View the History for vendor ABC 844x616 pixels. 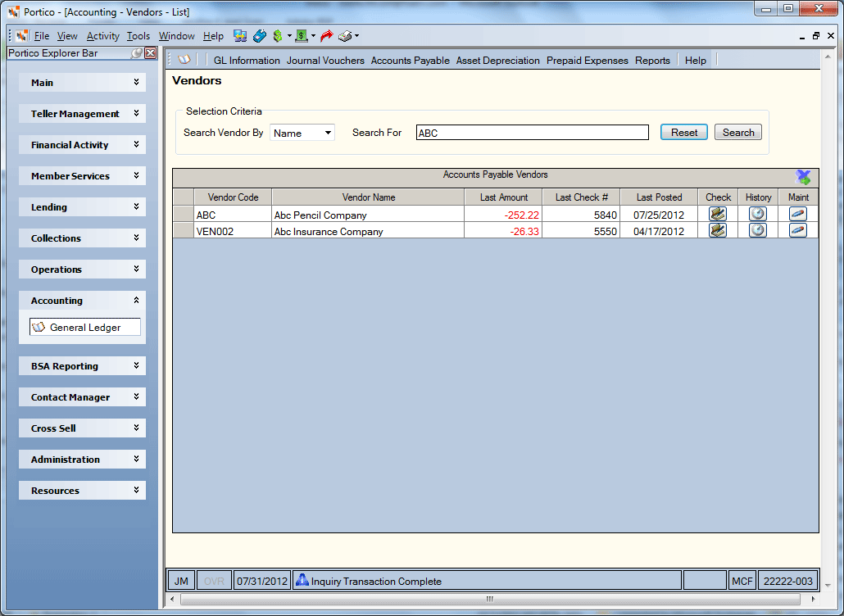click(758, 214)
